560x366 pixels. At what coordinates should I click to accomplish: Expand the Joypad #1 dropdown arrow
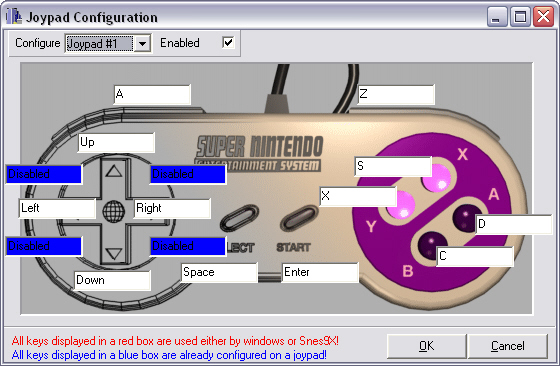142,44
